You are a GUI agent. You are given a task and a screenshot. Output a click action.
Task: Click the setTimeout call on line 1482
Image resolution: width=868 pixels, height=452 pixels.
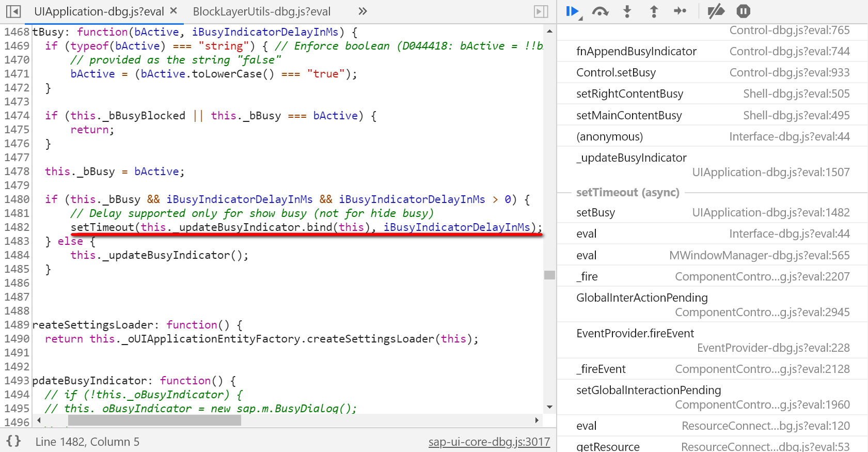(x=306, y=227)
